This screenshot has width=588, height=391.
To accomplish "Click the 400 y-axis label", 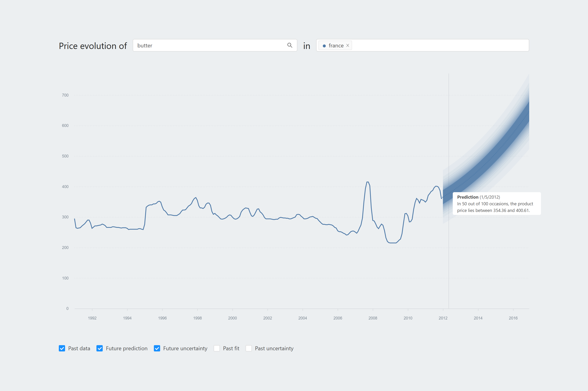I will (65, 186).
